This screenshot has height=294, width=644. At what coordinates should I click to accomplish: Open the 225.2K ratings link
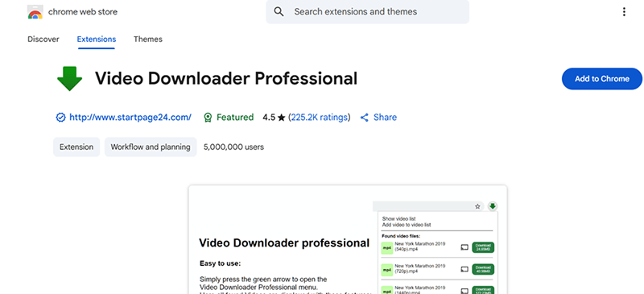tap(319, 117)
